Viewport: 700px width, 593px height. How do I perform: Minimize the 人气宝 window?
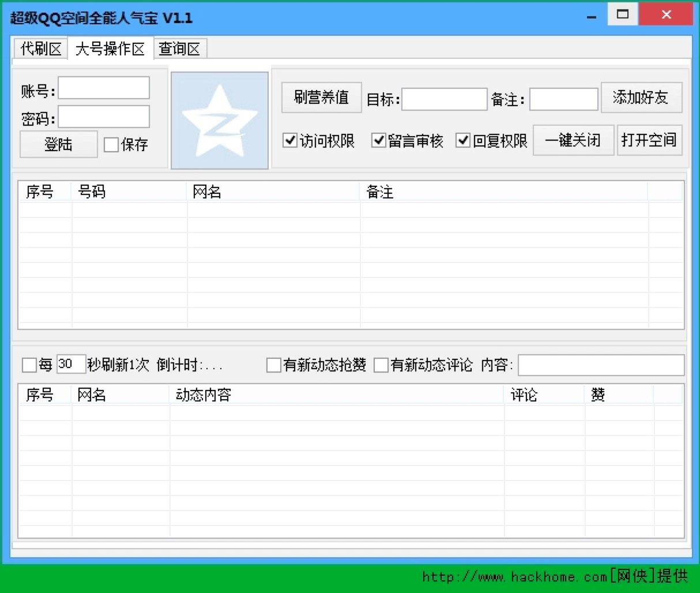pyautogui.click(x=592, y=16)
